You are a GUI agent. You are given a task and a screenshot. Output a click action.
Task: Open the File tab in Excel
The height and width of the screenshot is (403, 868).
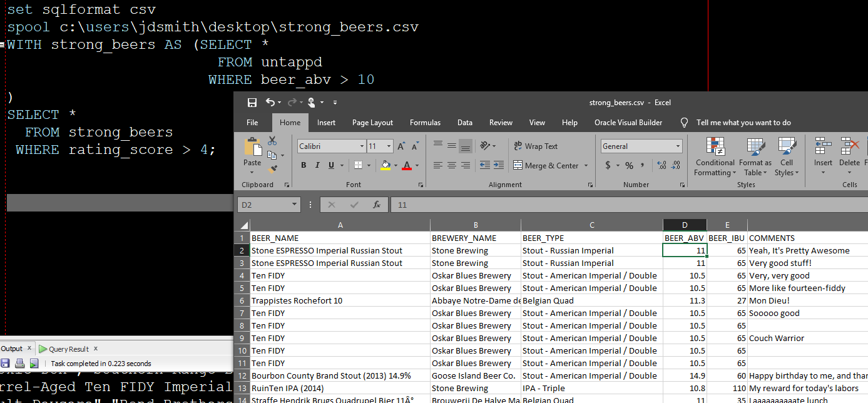click(x=252, y=123)
